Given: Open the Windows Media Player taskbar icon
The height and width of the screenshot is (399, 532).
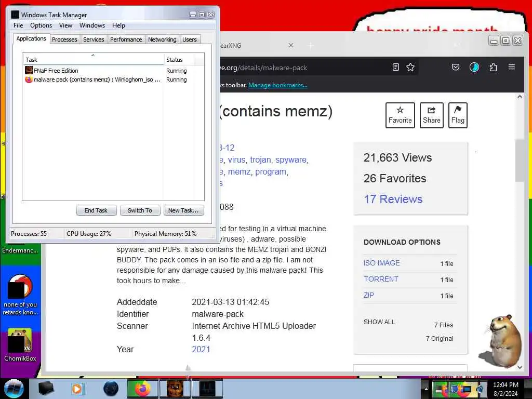Looking at the screenshot, I should [x=77, y=389].
